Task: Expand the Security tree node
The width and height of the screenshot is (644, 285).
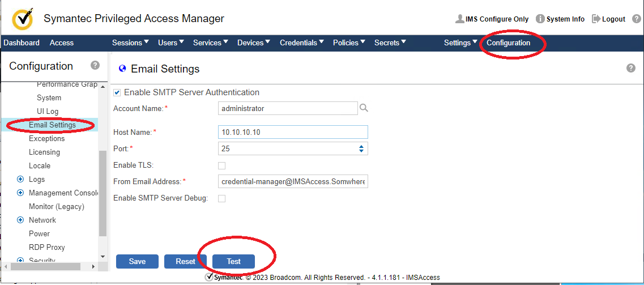Action: click(x=20, y=261)
